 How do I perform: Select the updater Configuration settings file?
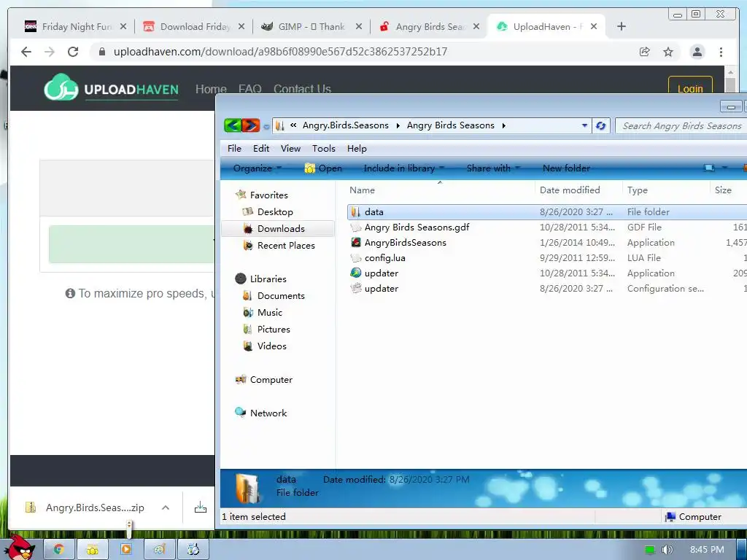[x=381, y=289]
